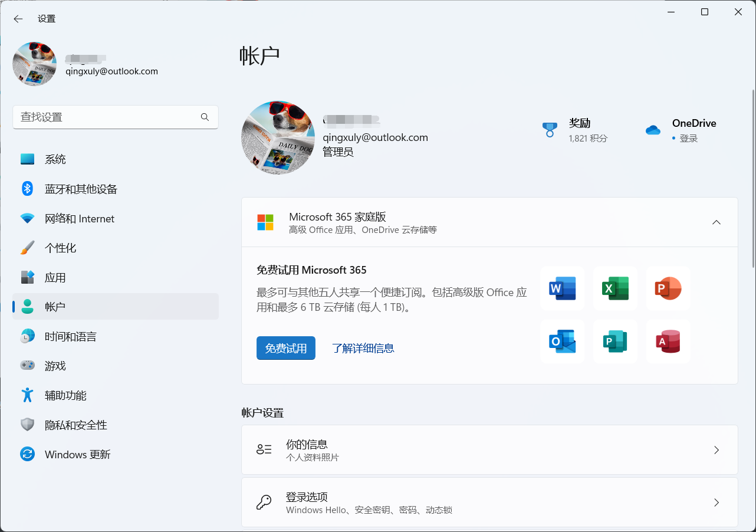Click the Outlook app icon

[562, 341]
